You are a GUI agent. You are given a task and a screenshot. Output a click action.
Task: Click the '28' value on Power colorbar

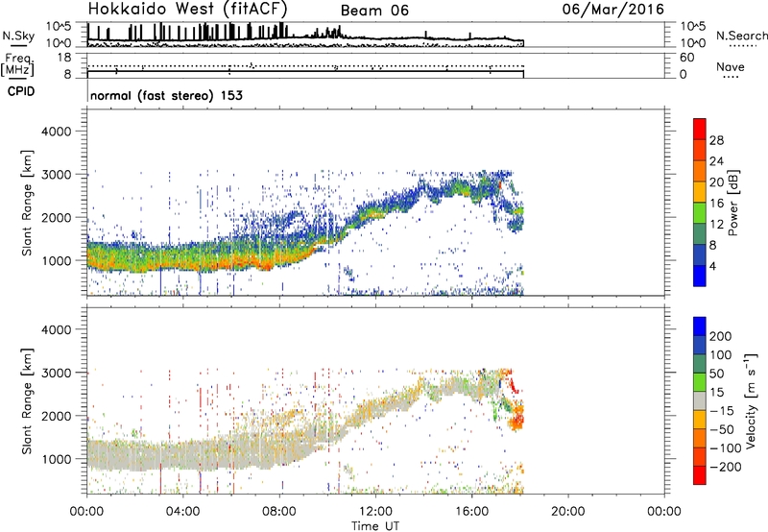point(716,140)
